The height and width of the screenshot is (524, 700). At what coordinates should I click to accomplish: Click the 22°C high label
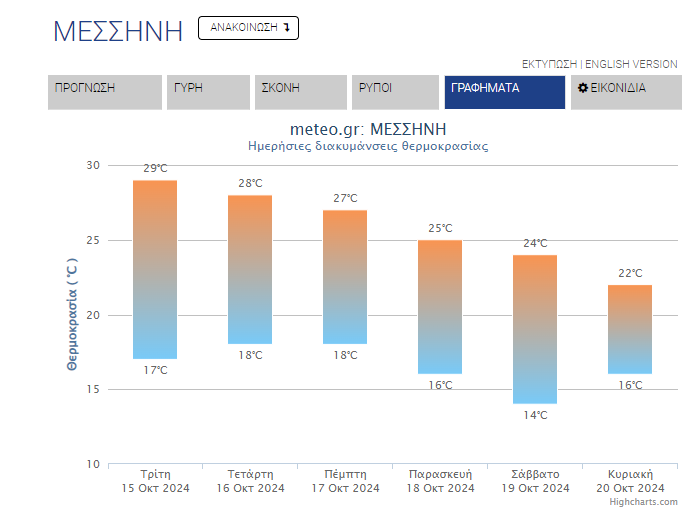coord(630,273)
